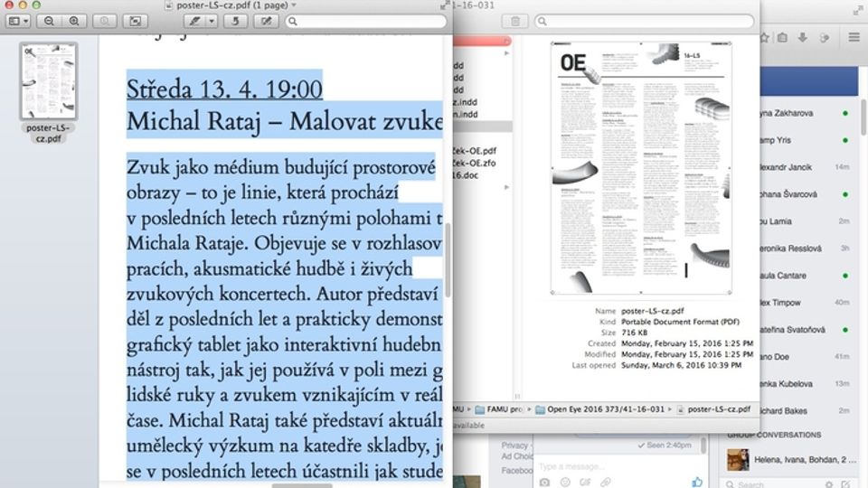Click Open Eye 2016 373/41-16-031 path folder
The image size is (868, 488).
point(599,409)
